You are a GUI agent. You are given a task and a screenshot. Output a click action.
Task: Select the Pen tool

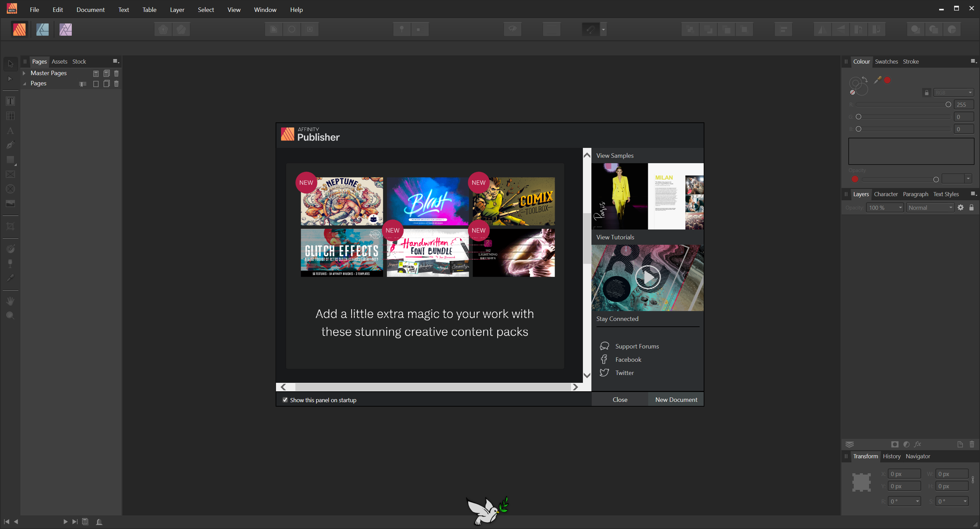tap(10, 145)
